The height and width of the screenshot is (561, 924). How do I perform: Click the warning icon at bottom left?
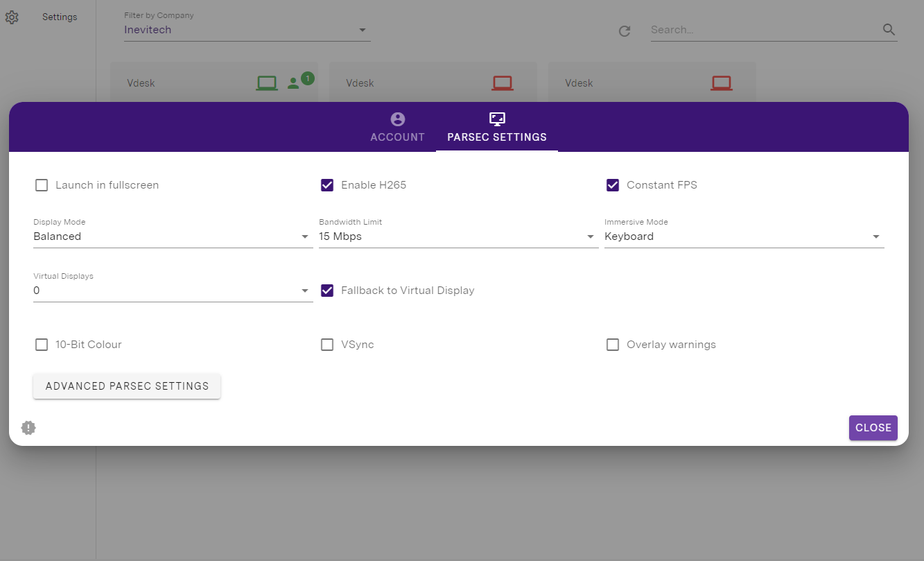28,428
